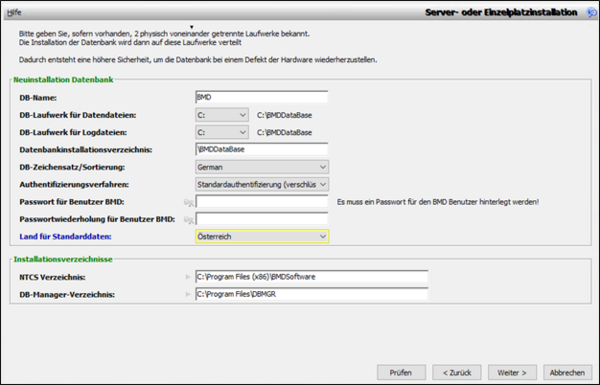Click the Datenbankinstallationsverzeichnis field
600x385 pixels.
(262, 149)
